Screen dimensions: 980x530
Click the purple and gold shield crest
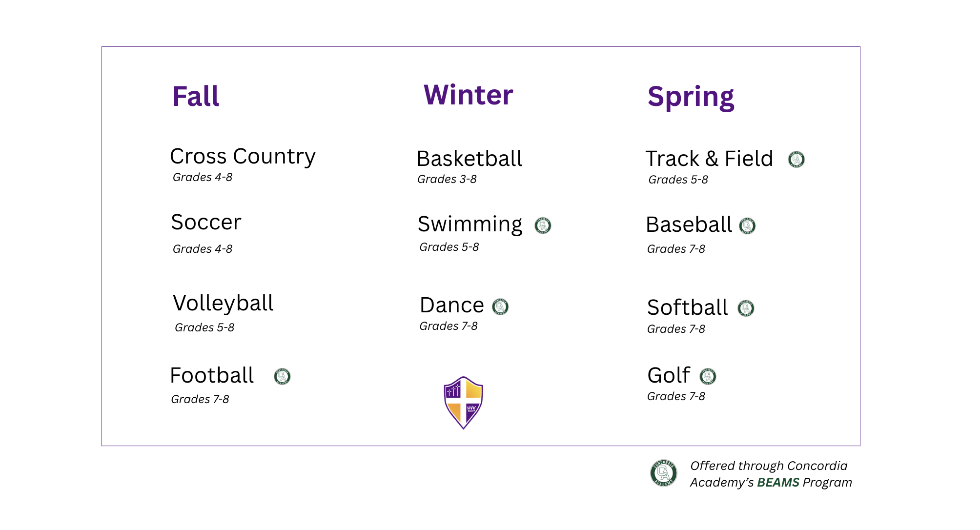pyautogui.click(x=463, y=403)
